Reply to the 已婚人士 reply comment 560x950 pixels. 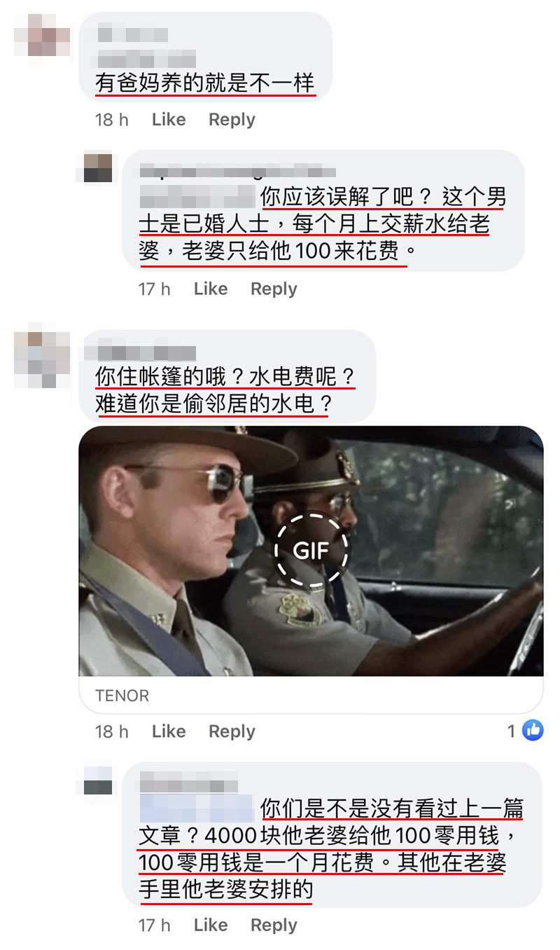tap(274, 289)
